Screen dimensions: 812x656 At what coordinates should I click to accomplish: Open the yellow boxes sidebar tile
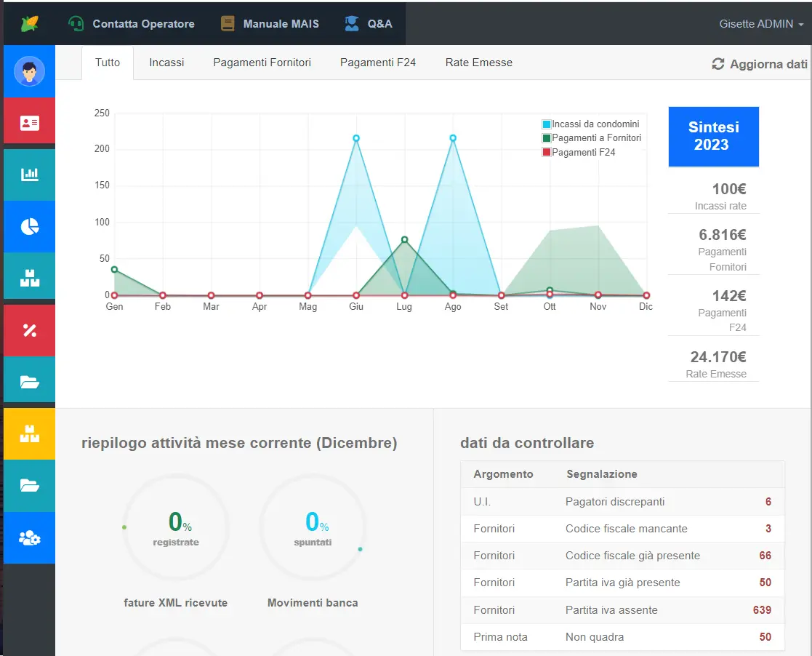click(x=30, y=433)
